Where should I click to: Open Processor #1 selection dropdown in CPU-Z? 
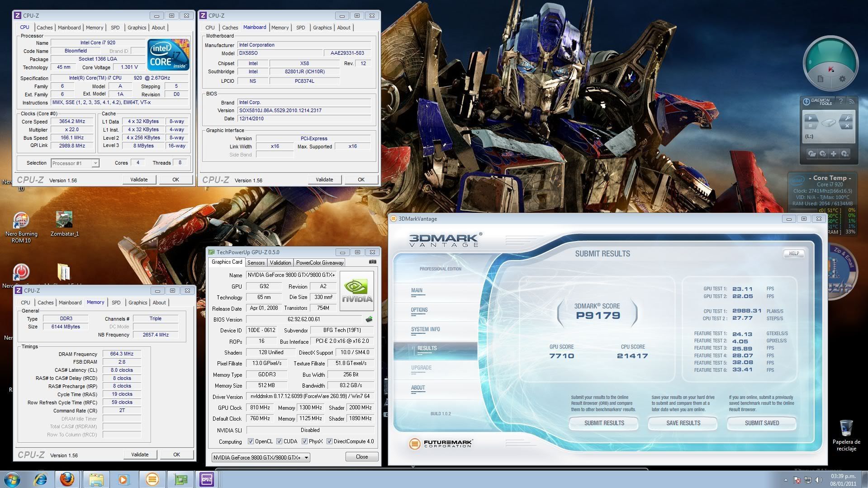pos(75,163)
